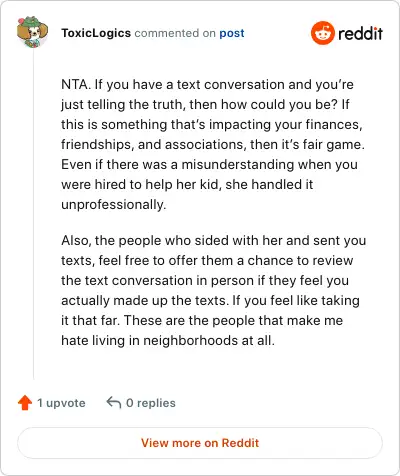Viewport: 400px width, 476px height.
Task: Click 'View more on Reddit' button
Action: pos(200,443)
